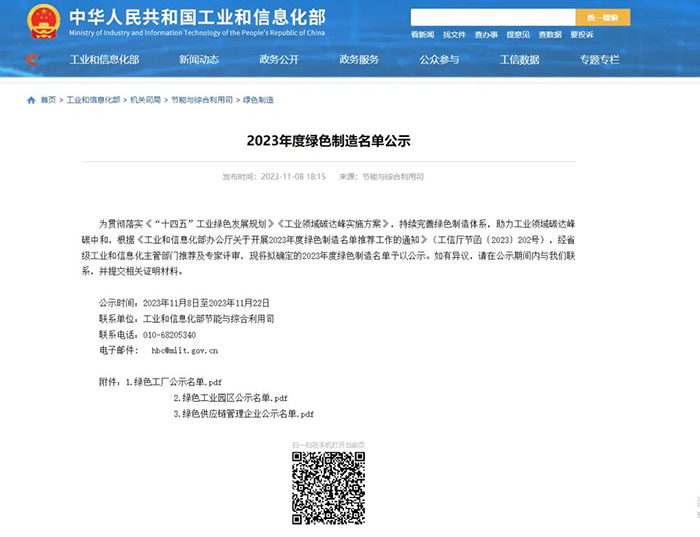This screenshot has width=700, height=537.
Task: Click the home icon in breadcrumb
Action: pos(31,100)
